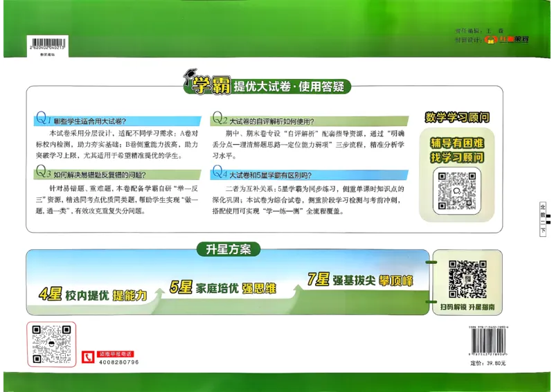Click the paragraph starting 本试卷采用分层设计

click(x=117, y=144)
